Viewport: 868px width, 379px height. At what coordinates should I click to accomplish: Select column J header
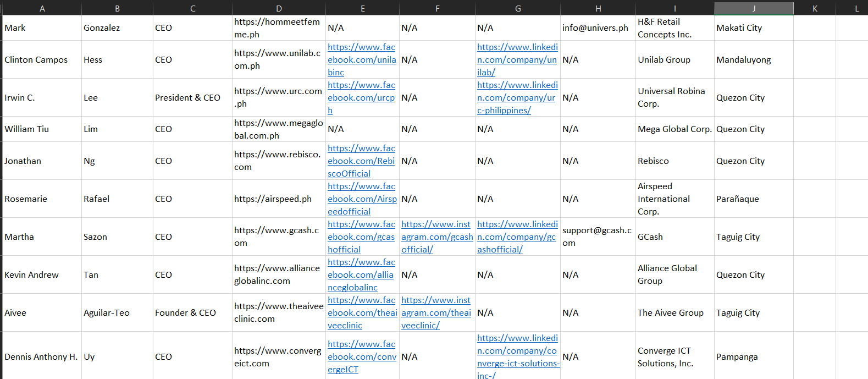pyautogui.click(x=754, y=8)
